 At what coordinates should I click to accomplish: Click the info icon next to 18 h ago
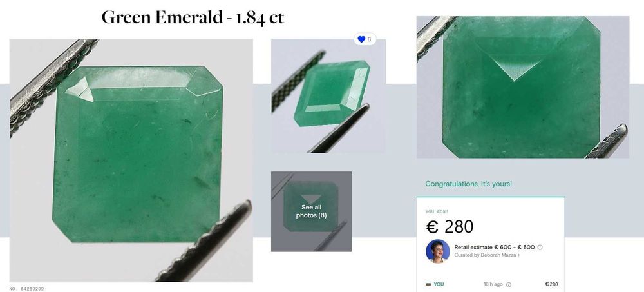(509, 285)
